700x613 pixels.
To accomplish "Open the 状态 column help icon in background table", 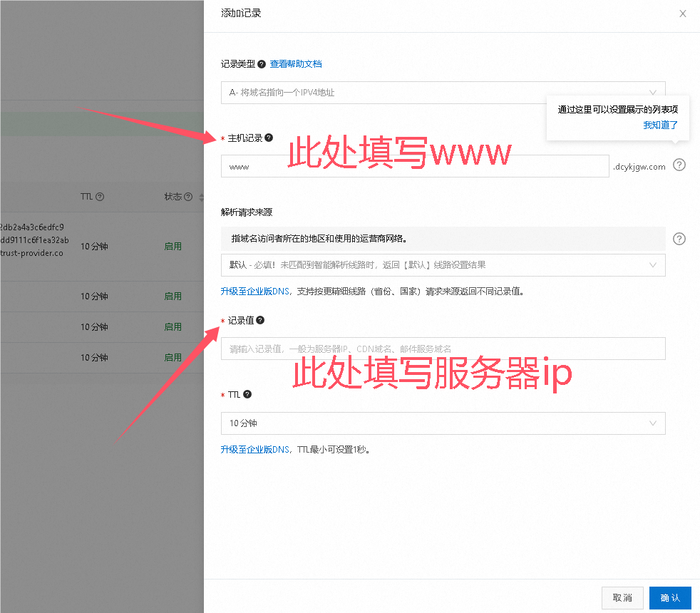I will (188, 197).
